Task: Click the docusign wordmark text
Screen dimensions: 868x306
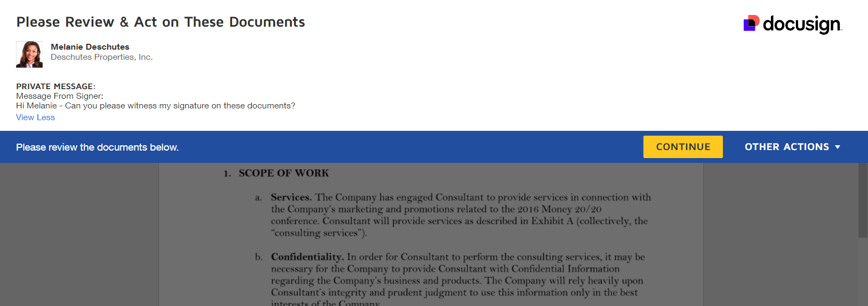Action: click(802, 24)
